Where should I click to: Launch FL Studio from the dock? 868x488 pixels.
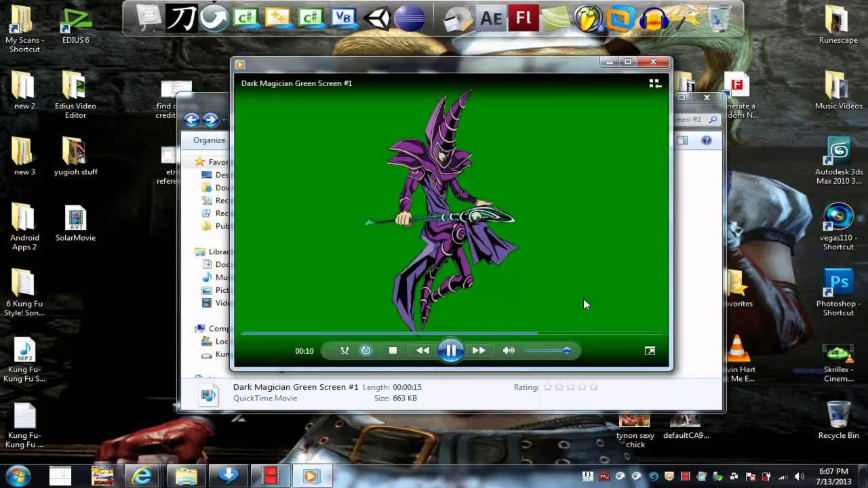click(x=589, y=18)
